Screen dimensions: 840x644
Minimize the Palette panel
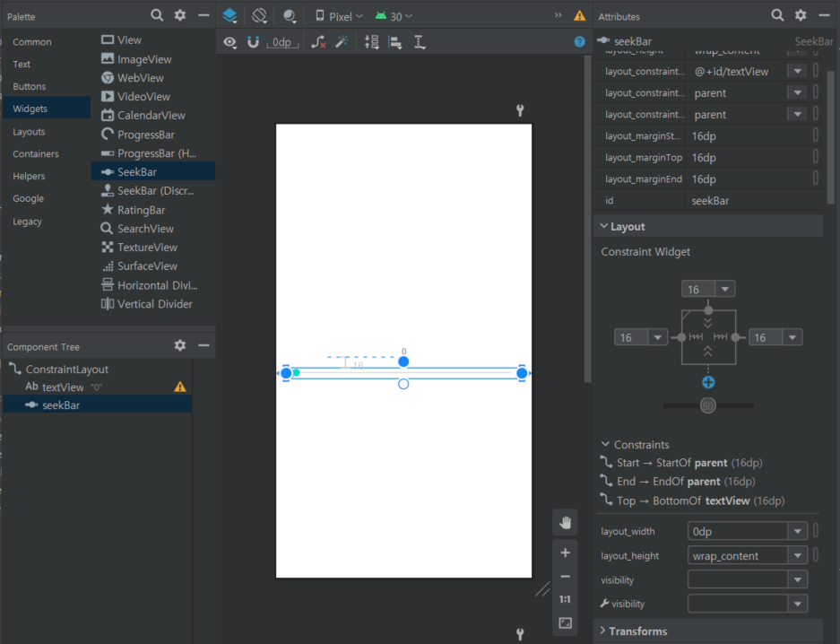click(x=204, y=15)
